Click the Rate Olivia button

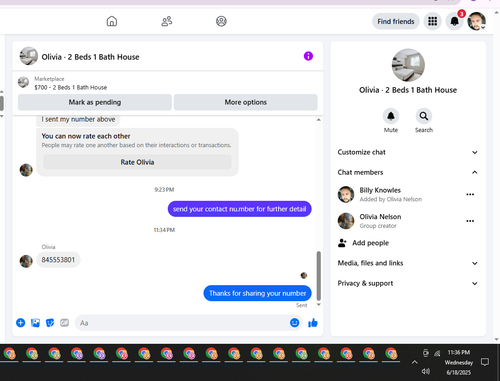137,162
